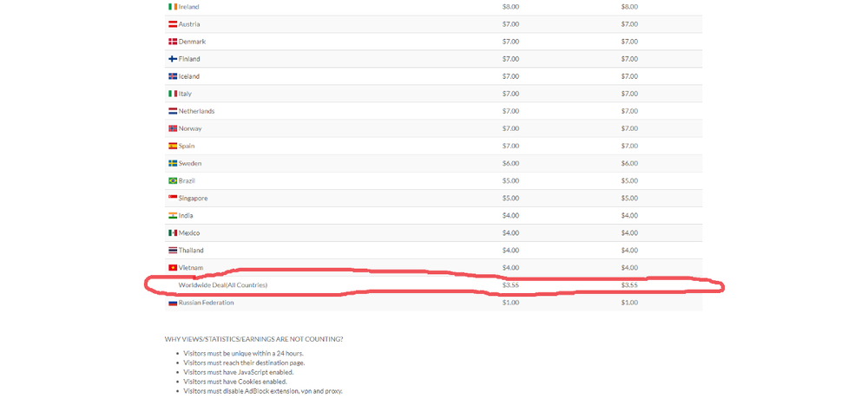The height and width of the screenshot is (405, 868).
Task: Click the Denmark flag icon
Action: (172, 42)
